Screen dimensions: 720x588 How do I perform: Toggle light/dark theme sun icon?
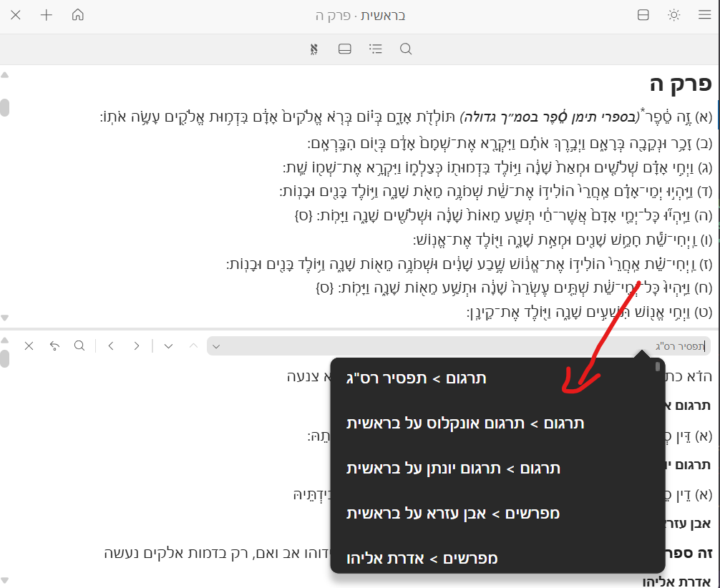tap(673, 15)
